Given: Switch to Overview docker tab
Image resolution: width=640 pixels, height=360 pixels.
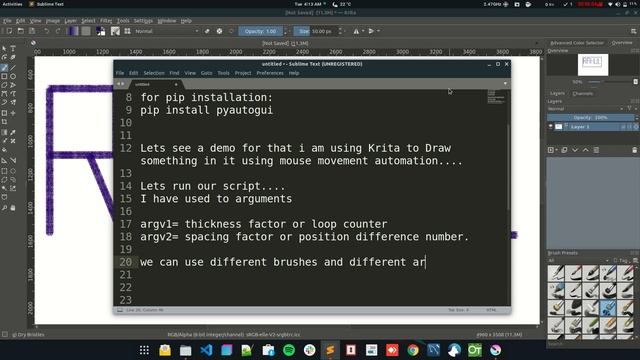Looking at the screenshot, I should [x=622, y=43].
